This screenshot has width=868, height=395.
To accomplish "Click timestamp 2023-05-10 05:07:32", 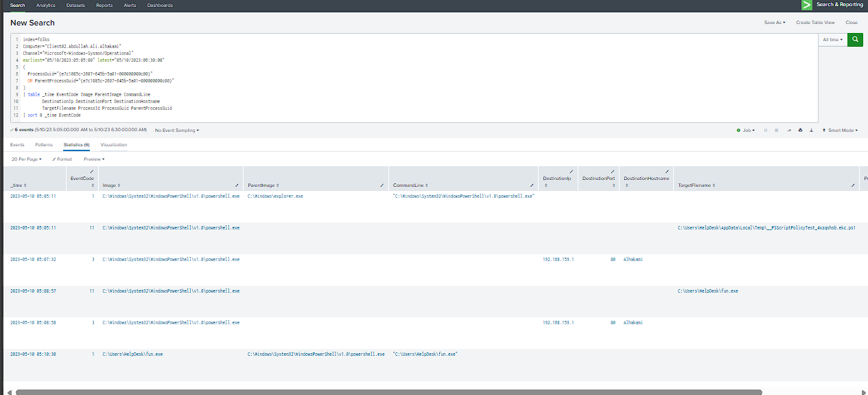I will 33,260.
